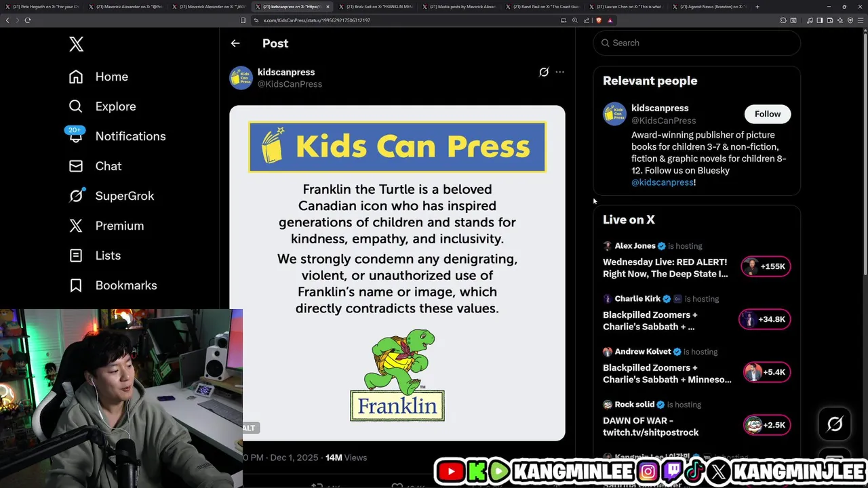Switch to the Rand Paul tab
Screen dimensions: 868x488
(543, 7)
